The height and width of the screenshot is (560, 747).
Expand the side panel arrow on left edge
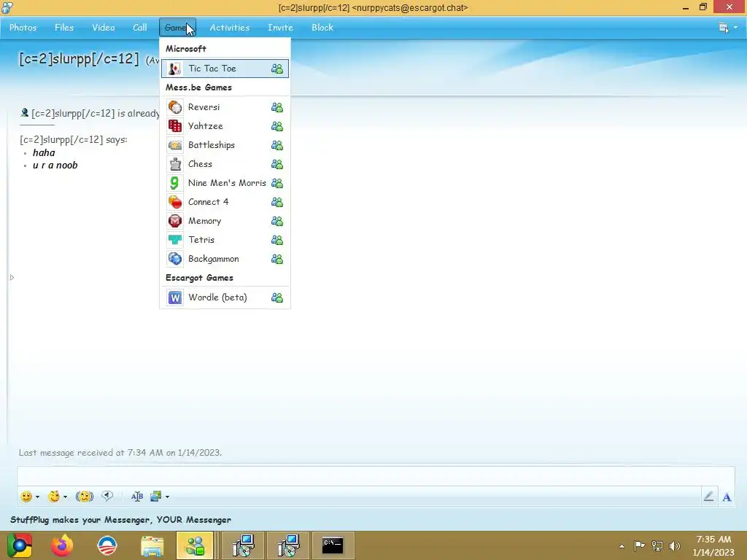12,277
